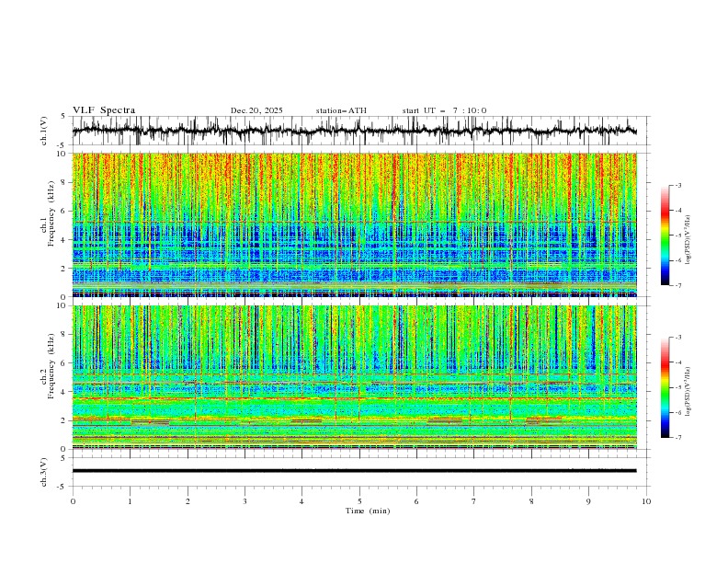The image size is (728, 563).
Task: Click the "7" tick on the time axis
Action: [474, 501]
